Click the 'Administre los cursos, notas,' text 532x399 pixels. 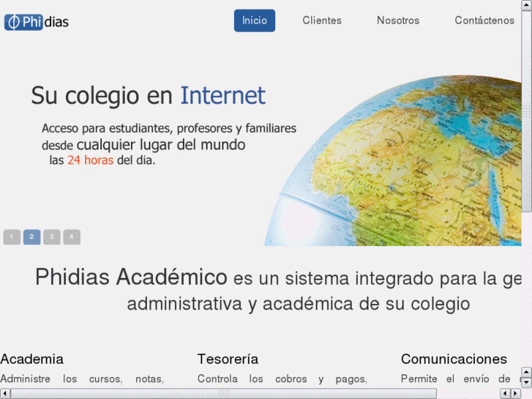82,379
